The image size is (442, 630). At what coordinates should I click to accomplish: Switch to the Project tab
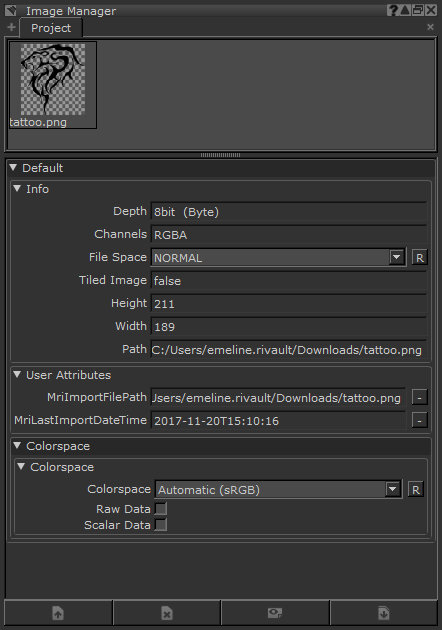[51, 28]
